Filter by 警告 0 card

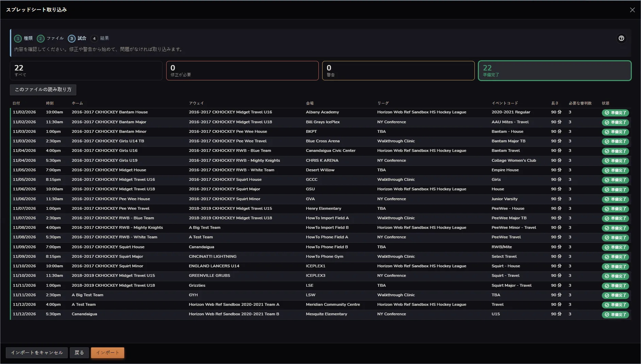398,70
